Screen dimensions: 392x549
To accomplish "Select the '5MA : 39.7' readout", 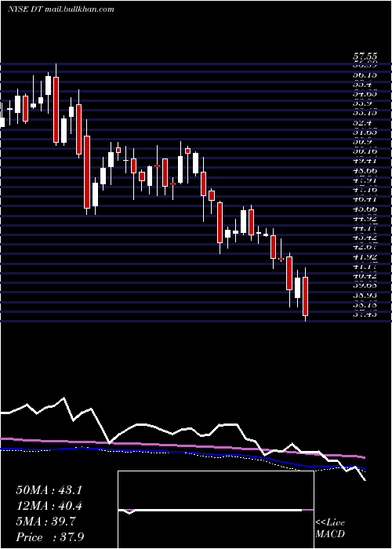I will (45, 522).
